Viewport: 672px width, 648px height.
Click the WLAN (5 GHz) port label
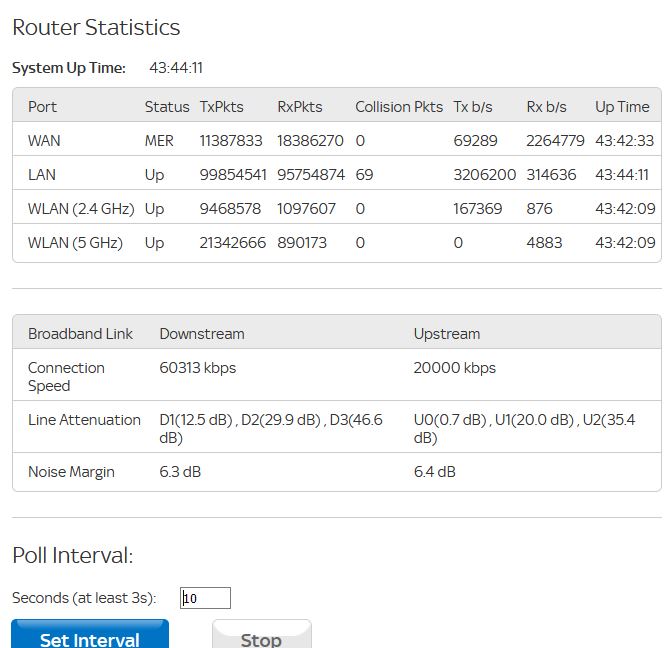point(75,243)
